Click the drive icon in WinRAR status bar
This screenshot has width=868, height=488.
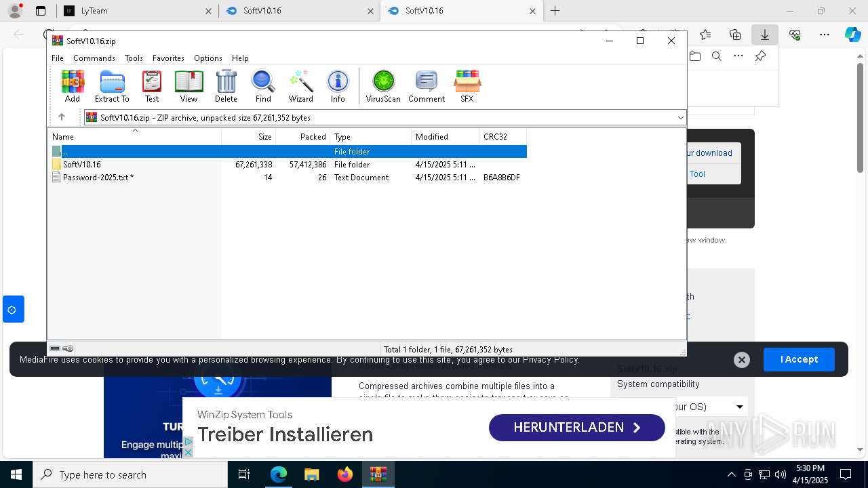[x=55, y=348]
